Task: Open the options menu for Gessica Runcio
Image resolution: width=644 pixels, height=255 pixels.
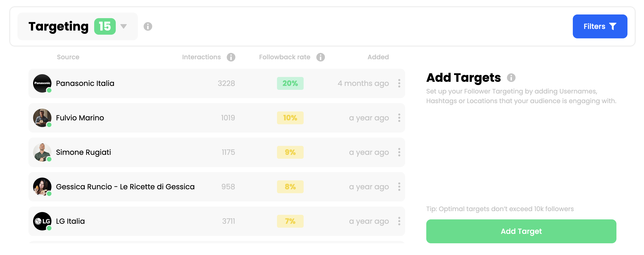Action: 399,187
